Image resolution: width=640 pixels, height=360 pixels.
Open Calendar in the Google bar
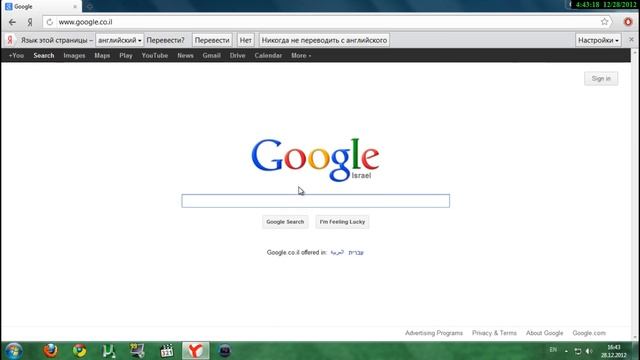pyautogui.click(x=268, y=56)
